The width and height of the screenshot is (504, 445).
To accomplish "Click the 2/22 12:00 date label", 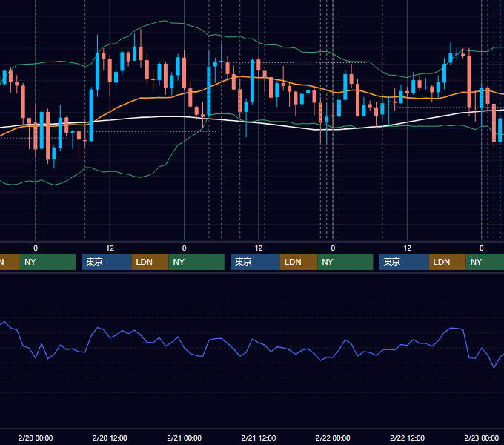I will pyautogui.click(x=407, y=438).
